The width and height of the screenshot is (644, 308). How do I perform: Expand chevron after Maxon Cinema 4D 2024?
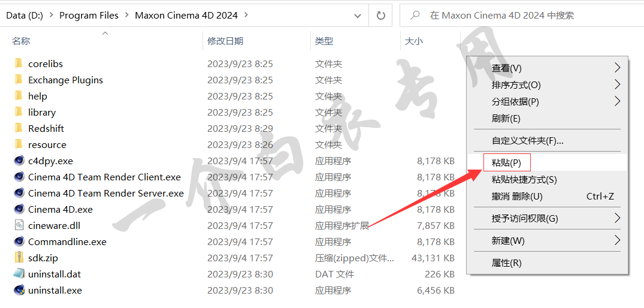(x=246, y=15)
